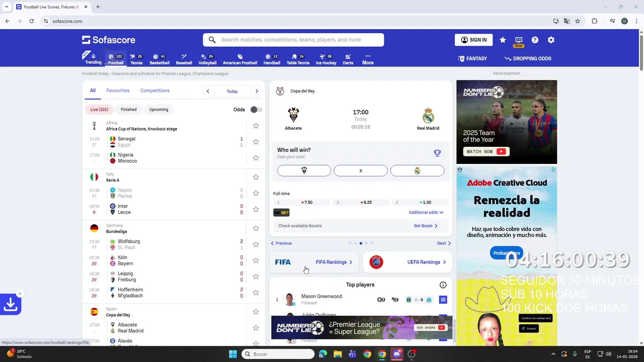This screenshot has height=362, width=644.
Task: Open the Today date picker
Action: (232, 91)
